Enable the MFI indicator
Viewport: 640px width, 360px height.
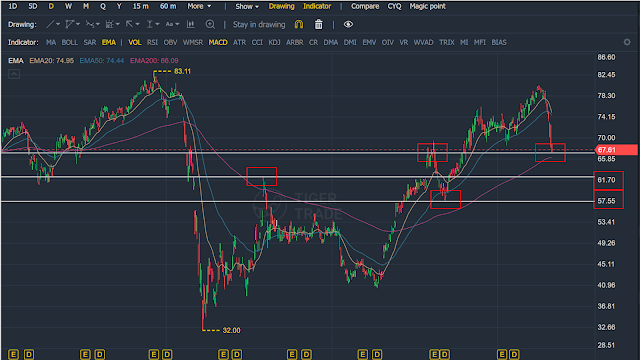click(x=479, y=42)
